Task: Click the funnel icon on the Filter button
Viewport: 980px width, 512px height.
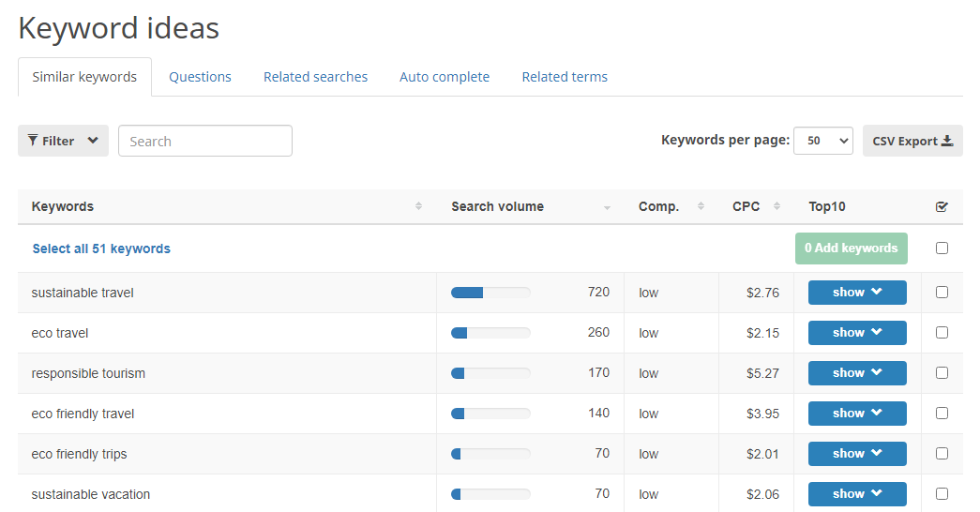Action: (x=33, y=141)
